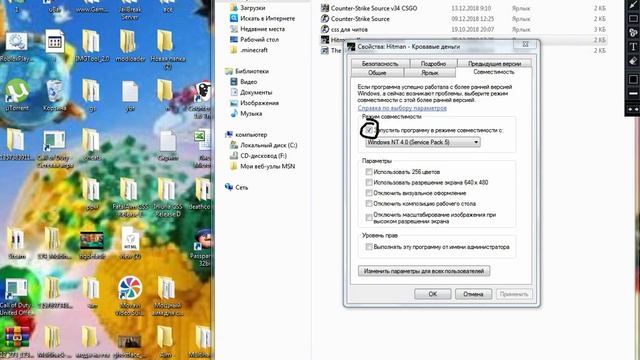Open the Call of Duty United Offensive shortcut
640x360 pixels.
point(16,297)
